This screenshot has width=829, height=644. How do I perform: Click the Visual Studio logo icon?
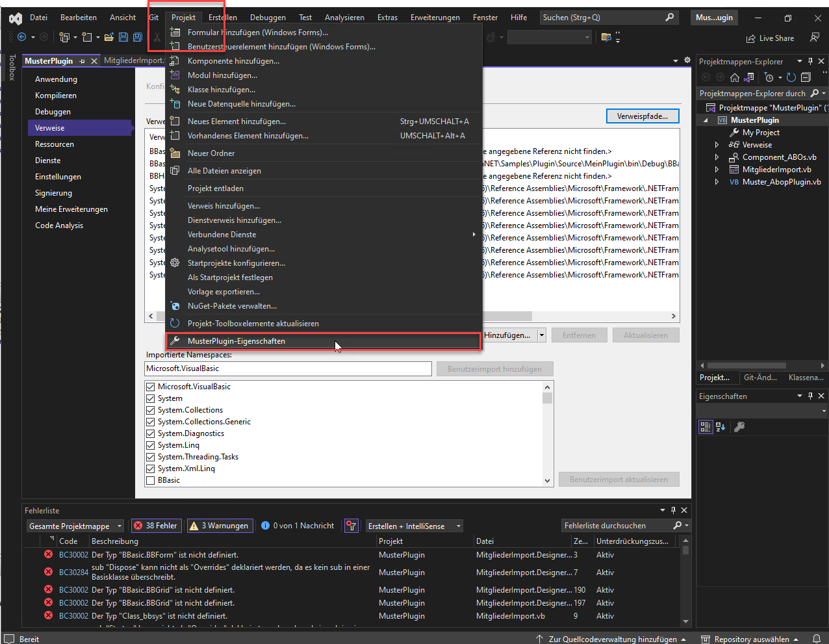click(x=15, y=18)
